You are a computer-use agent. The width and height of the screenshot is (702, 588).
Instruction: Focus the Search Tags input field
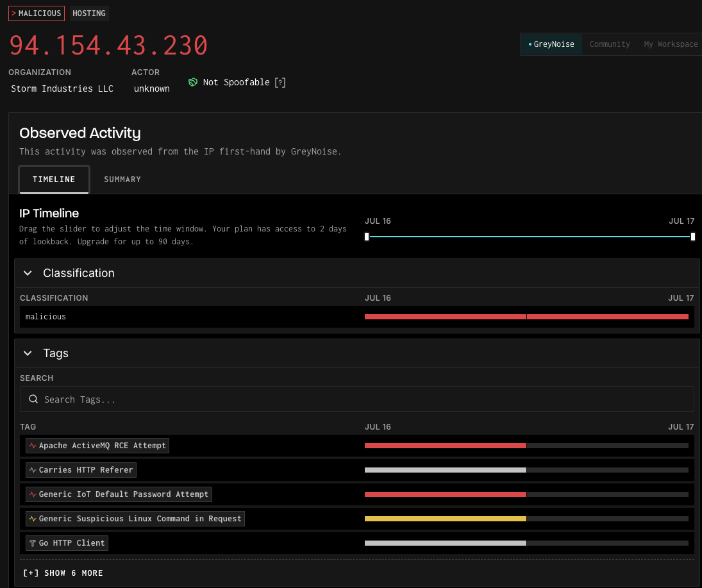pos(357,399)
